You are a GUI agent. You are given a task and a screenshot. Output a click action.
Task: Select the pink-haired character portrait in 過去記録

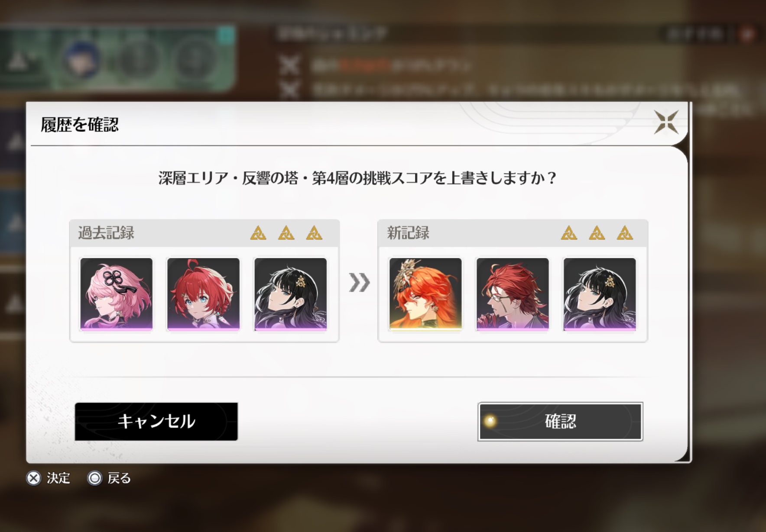tap(117, 294)
